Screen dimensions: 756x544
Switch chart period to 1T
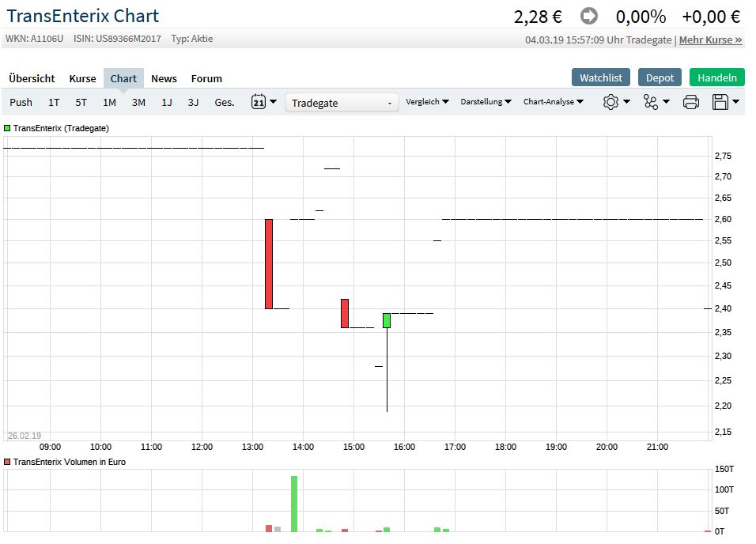(53, 102)
